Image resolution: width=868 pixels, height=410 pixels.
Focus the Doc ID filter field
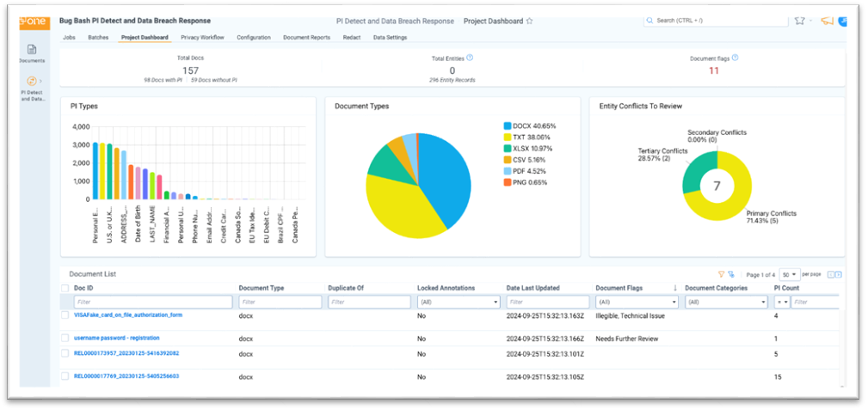(153, 302)
